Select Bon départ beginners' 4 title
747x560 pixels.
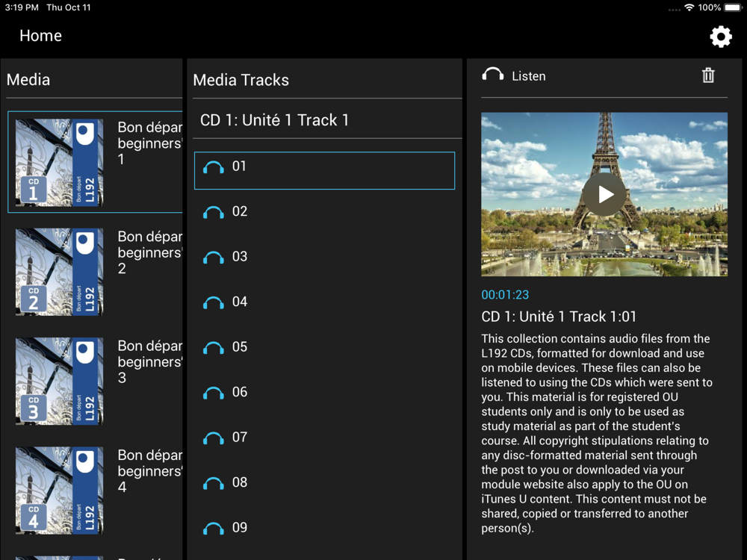click(150, 471)
